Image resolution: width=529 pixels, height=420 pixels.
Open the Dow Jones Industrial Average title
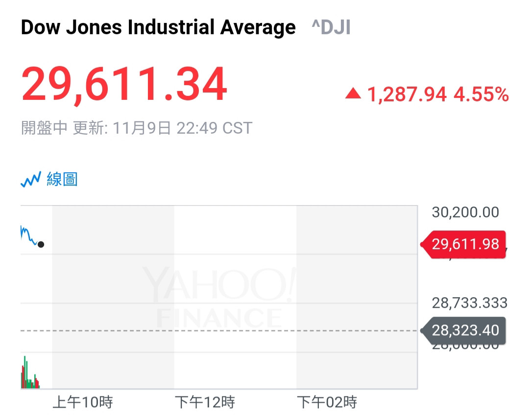(x=158, y=27)
